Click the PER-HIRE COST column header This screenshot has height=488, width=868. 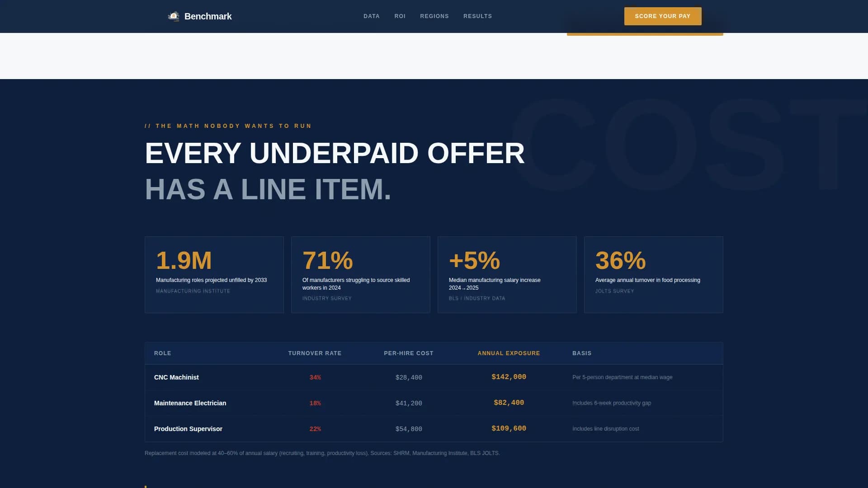pos(409,353)
